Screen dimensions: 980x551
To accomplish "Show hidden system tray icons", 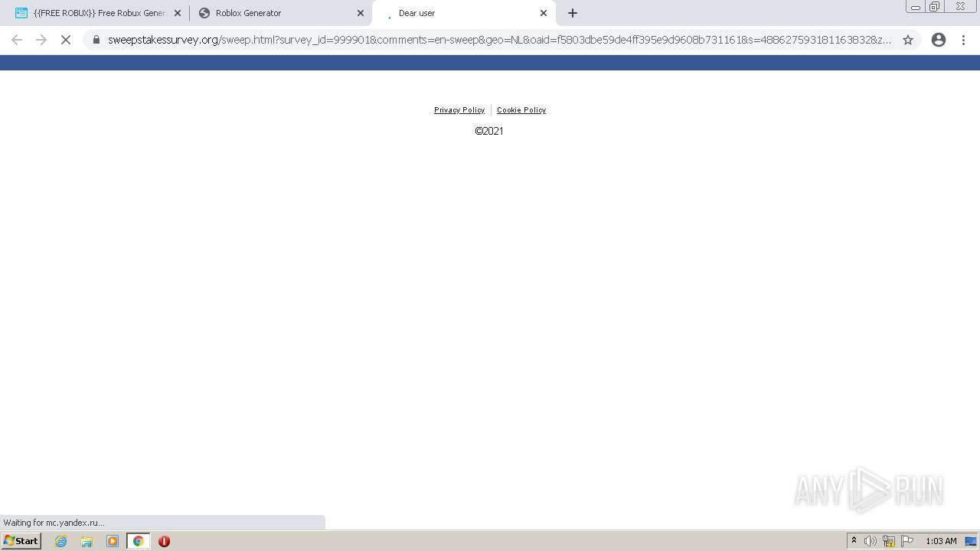I will pos(854,541).
